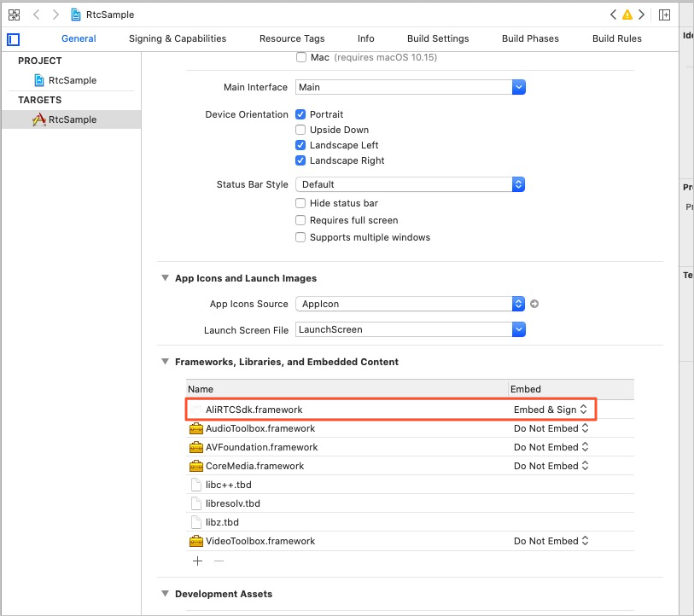Add editor pane using split icon

tap(664, 15)
